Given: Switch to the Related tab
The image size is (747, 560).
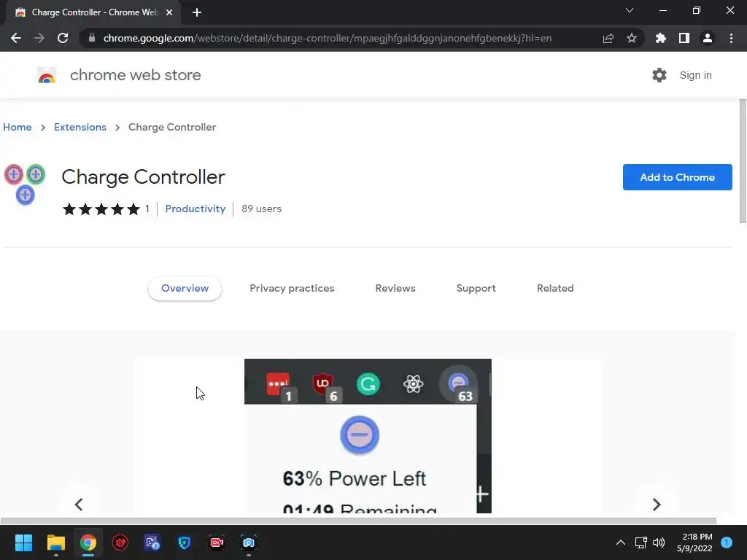Looking at the screenshot, I should pyautogui.click(x=555, y=289).
